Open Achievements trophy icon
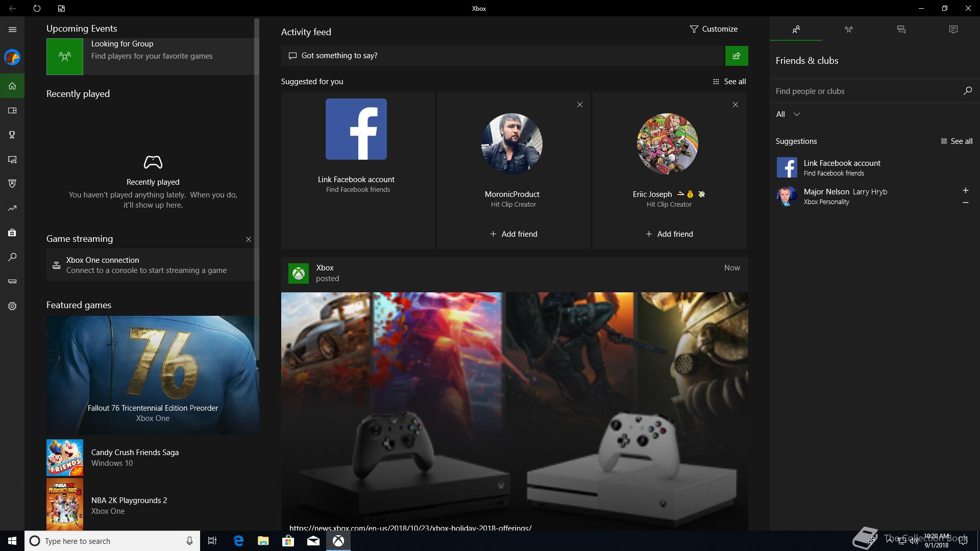Image resolution: width=980 pixels, height=551 pixels. [12, 135]
